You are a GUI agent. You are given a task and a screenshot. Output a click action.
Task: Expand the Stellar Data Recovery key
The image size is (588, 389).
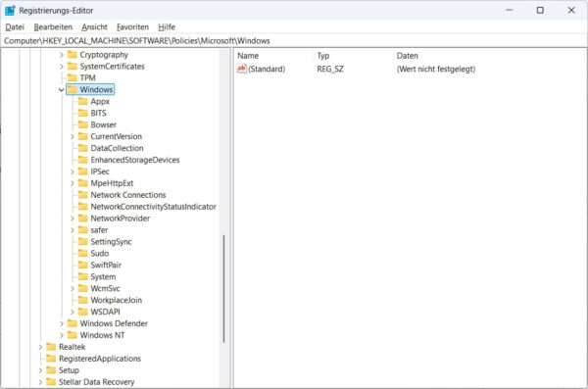(x=40, y=382)
